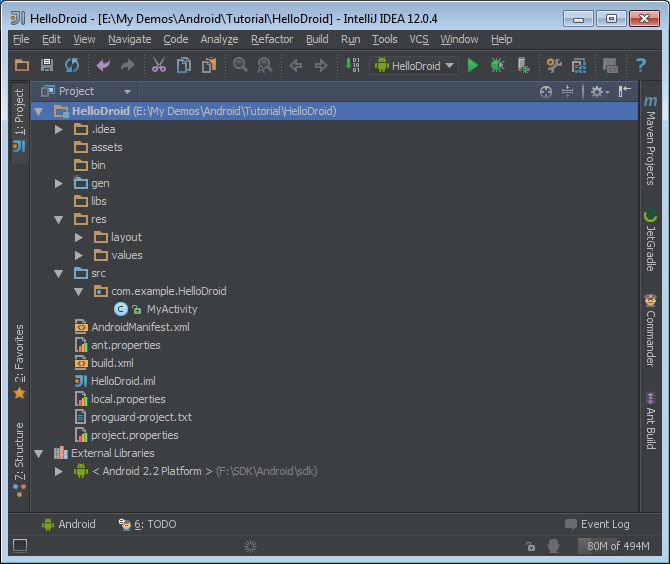
Task: Open the 2: Favorites side tab
Action: (19, 361)
